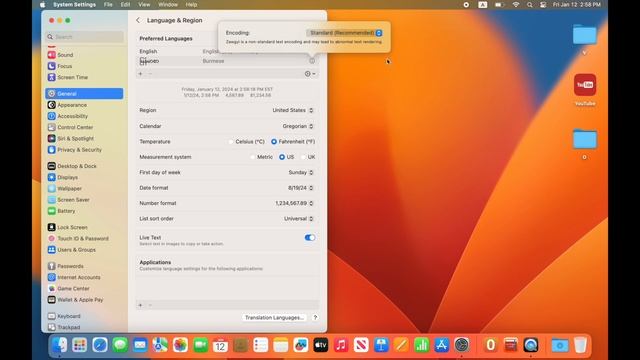Select General in the sidebar
640x360 pixels.
(x=84, y=93)
